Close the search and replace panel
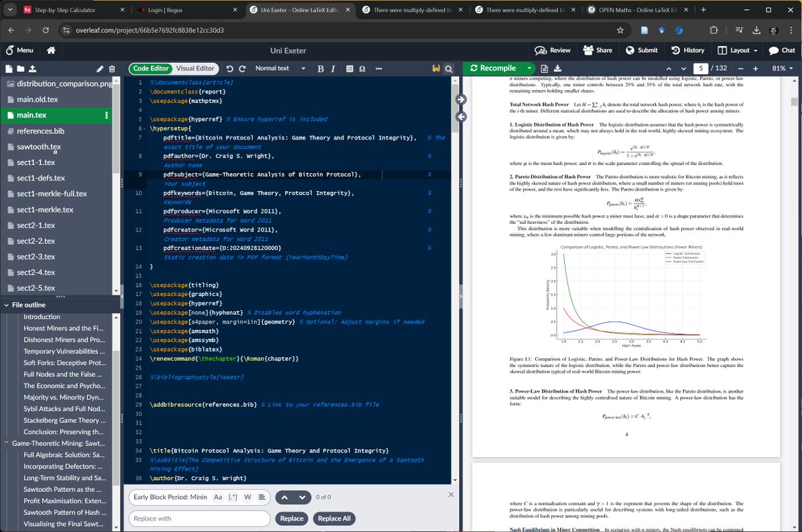Screen dimensions: 802x532 pyautogui.click(x=450, y=495)
